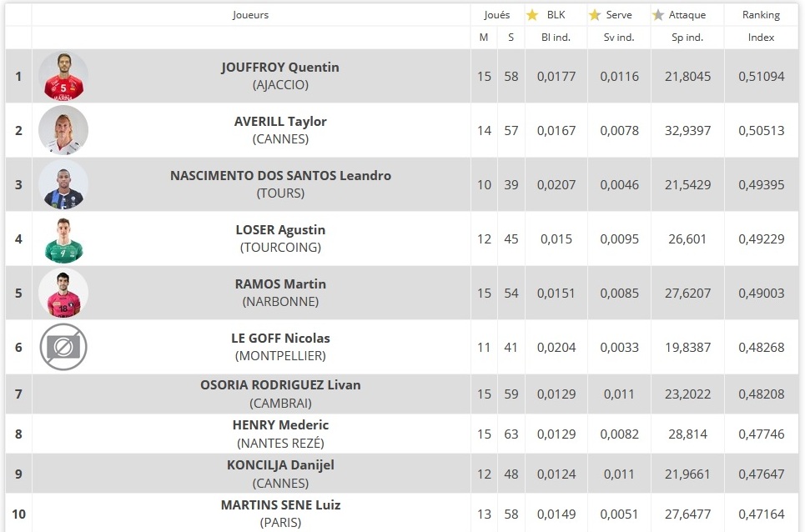This screenshot has width=805, height=532.
Task: Click Martin Ramos' portrait image
Action: (x=63, y=293)
